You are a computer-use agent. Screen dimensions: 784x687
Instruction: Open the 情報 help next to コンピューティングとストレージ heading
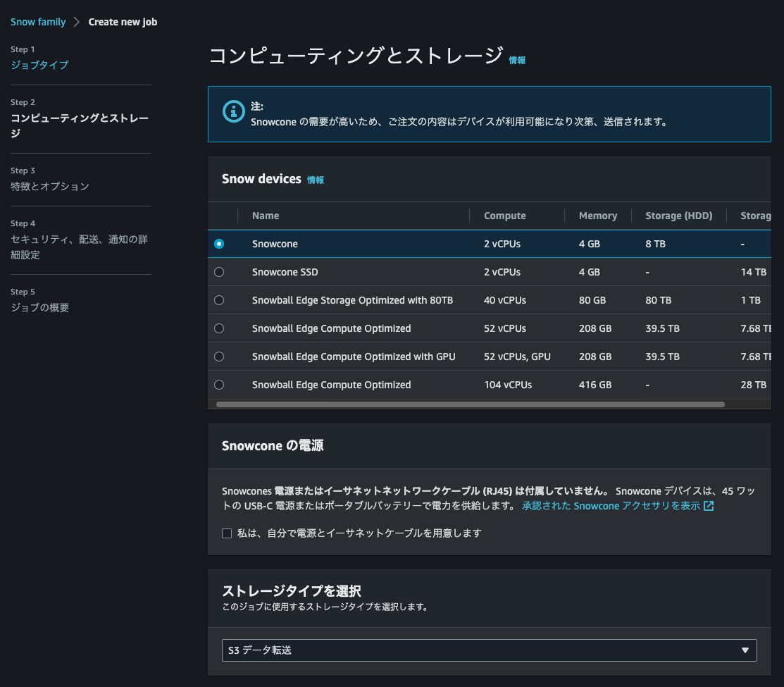[518, 61]
